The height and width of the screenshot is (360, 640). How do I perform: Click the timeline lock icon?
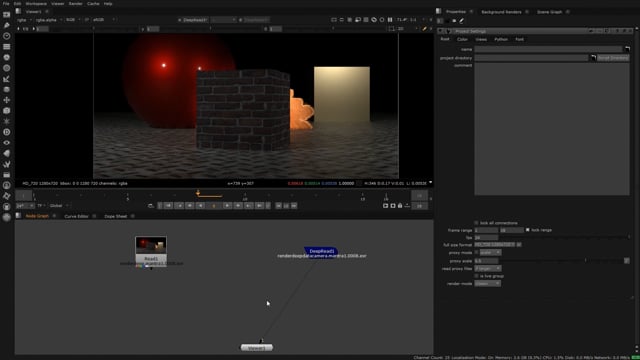click(x=400, y=206)
